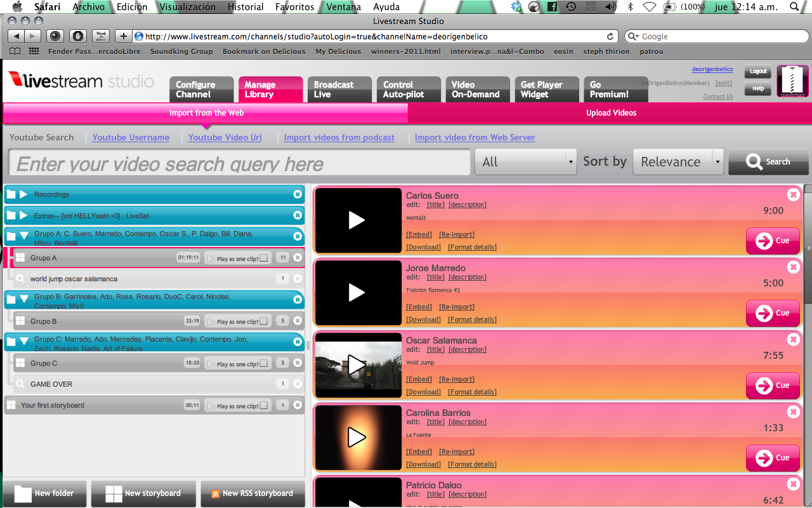
Task: Open Safari bookmarks book icon
Action: tap(15, 51)
